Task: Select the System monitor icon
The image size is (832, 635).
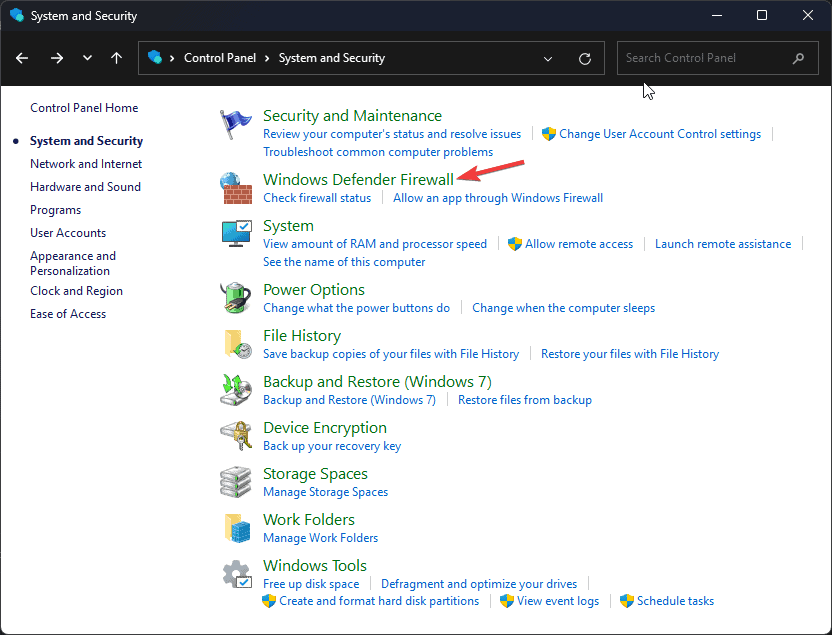Action: tap(236, 234)
